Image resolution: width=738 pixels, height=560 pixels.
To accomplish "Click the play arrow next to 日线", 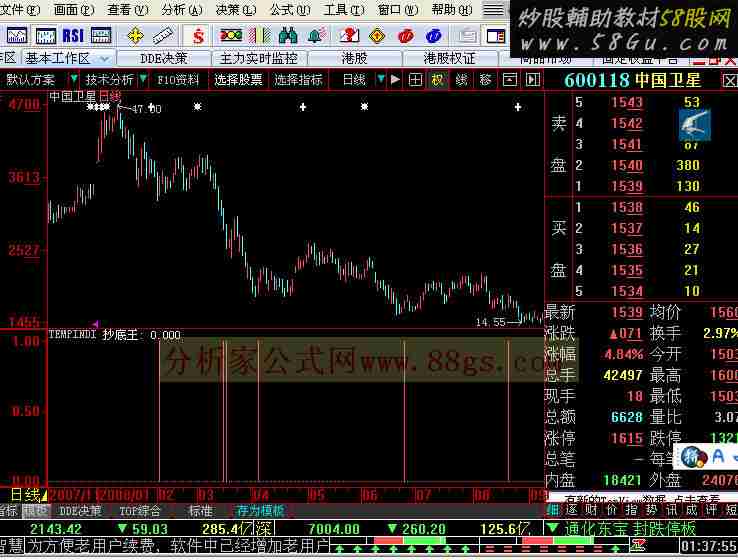I will (395, 80).
